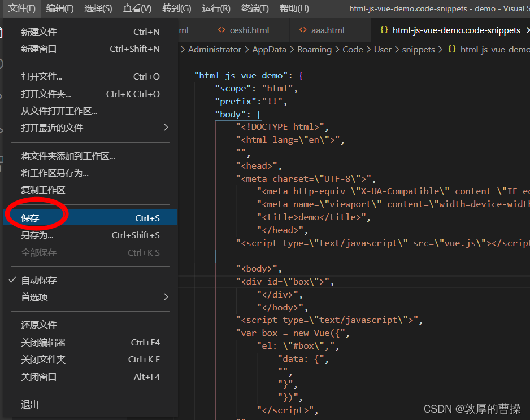Click 保存 to save the file
The image size is (530, 420).
tap(90, 218)
